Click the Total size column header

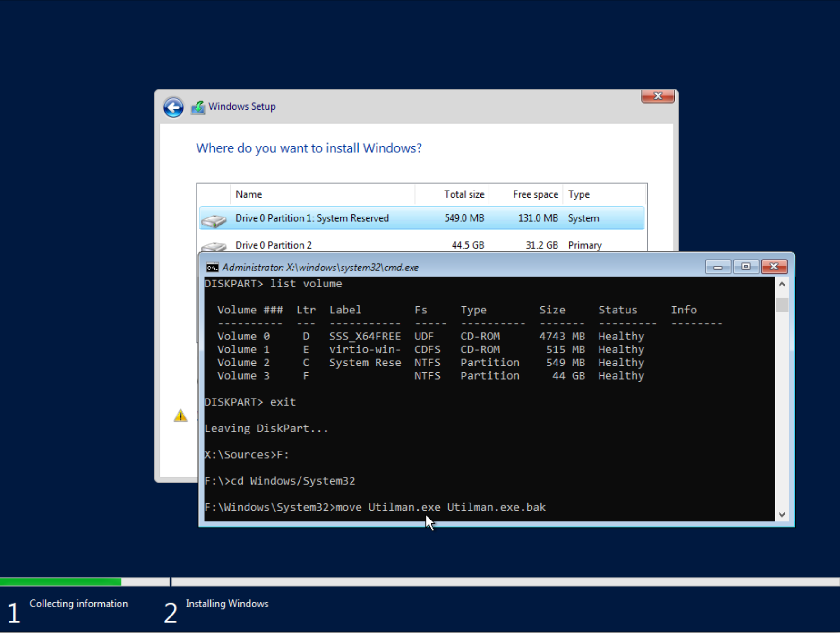452,194
